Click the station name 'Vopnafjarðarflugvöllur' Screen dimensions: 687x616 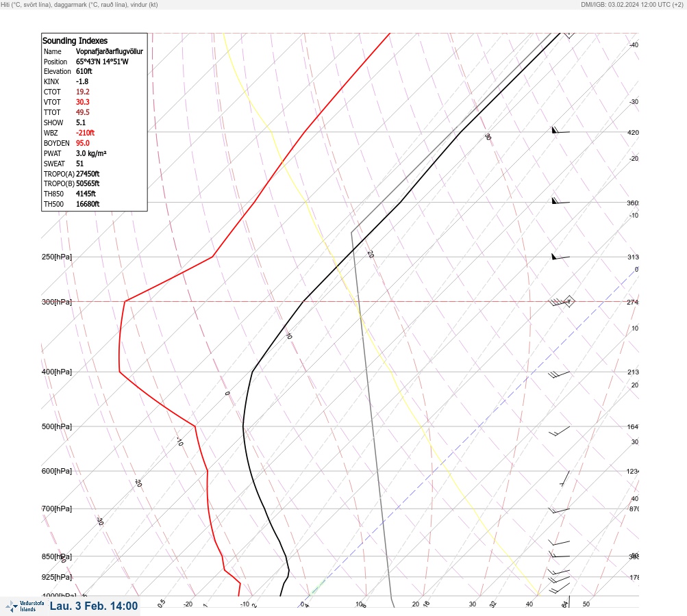110,51
